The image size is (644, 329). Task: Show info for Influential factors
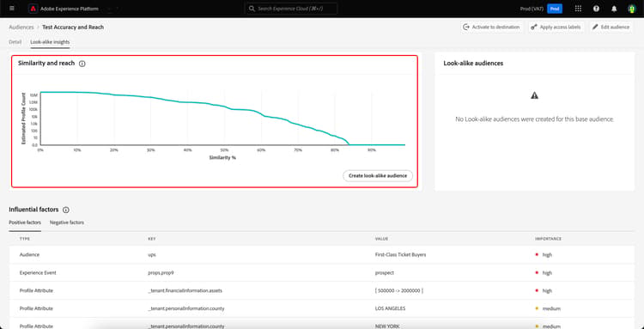pos(66,210)
